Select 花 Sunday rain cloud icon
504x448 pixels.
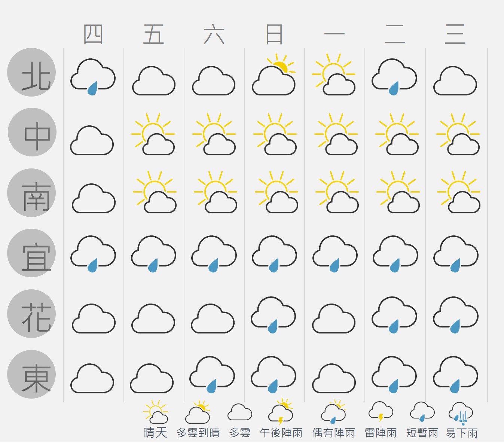point(273,315)
